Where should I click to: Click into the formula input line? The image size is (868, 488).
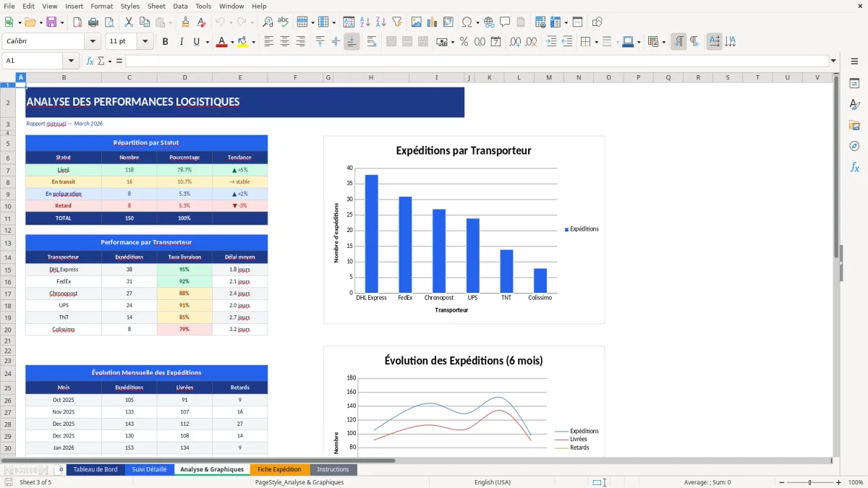tap(475, 61)
